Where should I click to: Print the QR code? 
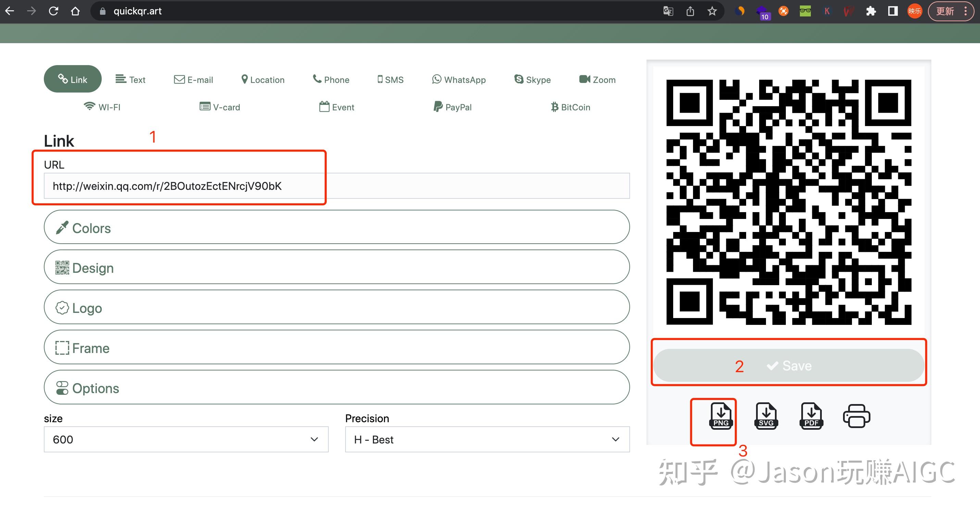click(857, 416)
